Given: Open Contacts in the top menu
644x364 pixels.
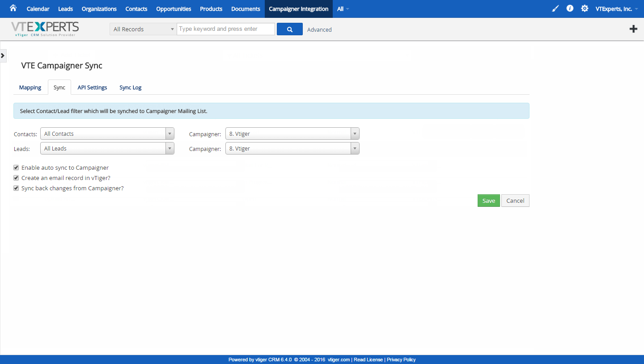Looking at the screenshot, I should click(x=136, y=9).
